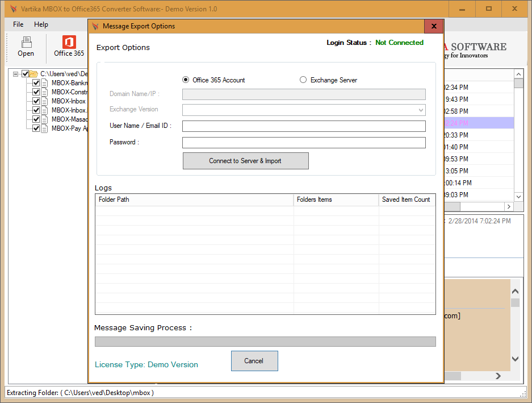Screen dimensions: 532x403
Task: Uncheck the MBOX-Bankr checkbox
Action: click(x=36, y=83)
